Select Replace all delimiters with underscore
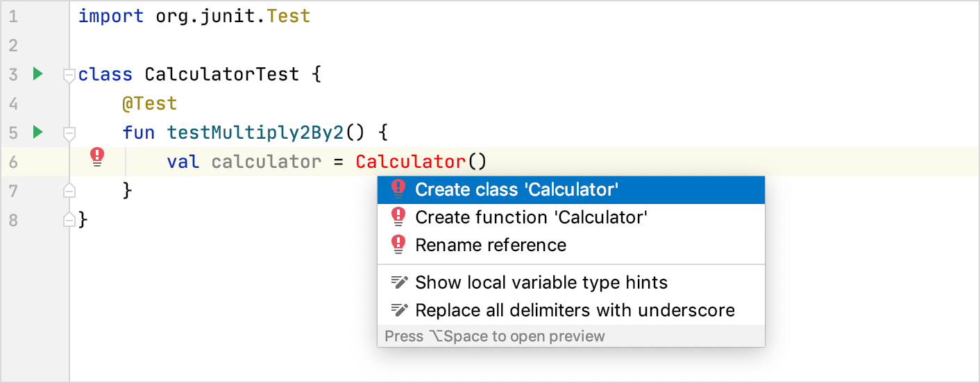Viewport: 980px width, 383px height. 574,310
